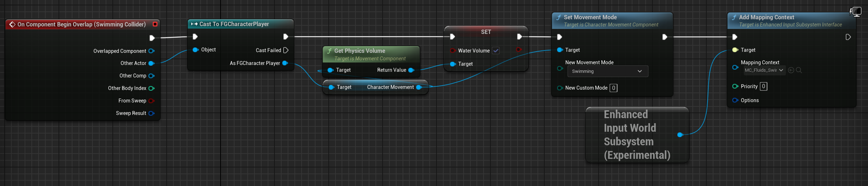Edit the Priority value field
The height and width of the screenshot is (186, 868).
tap(763, 86)
